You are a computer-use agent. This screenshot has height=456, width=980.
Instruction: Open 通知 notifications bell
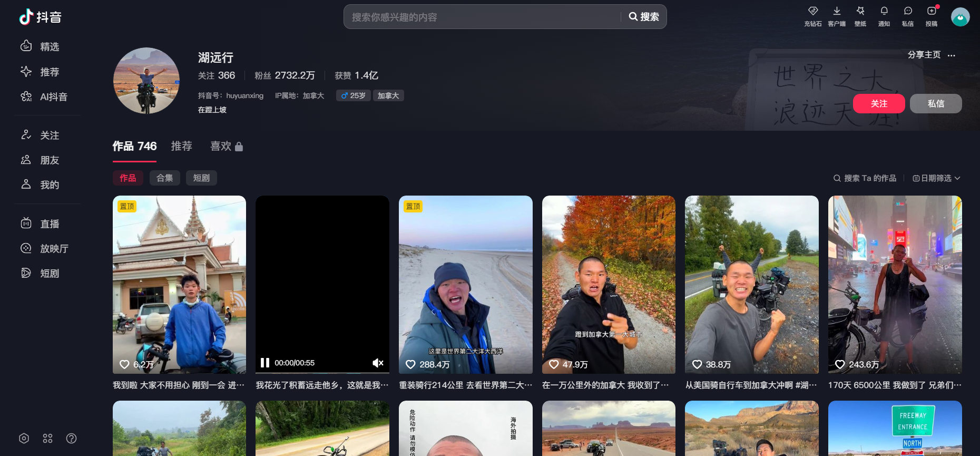(884, 16)
